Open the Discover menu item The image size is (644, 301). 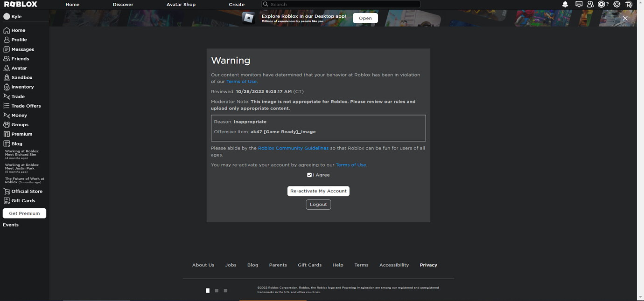tap(123, 4)
